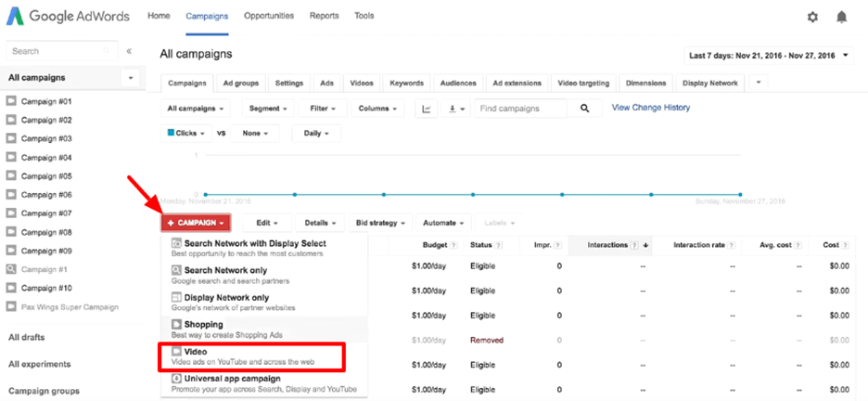The width and height of the screenshot is (868, 401).
Task: Open the Columns dropdown
Action: [377, 109]
